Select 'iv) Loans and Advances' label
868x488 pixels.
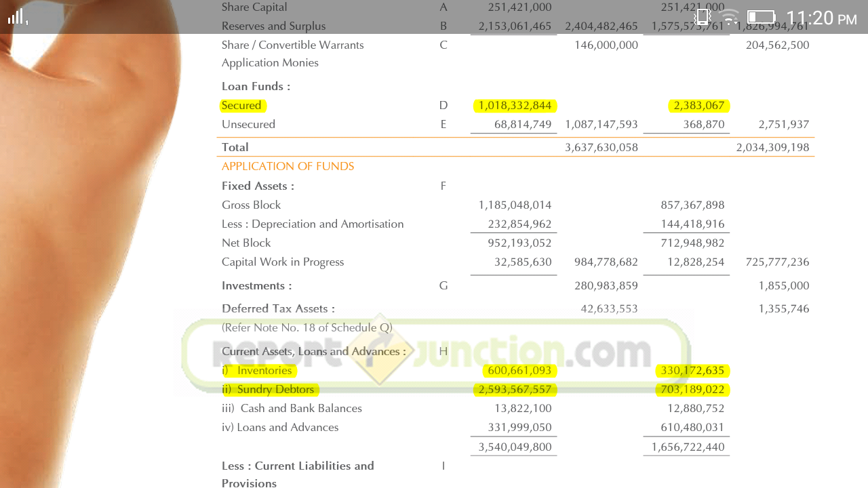click(x=280, y=428)
